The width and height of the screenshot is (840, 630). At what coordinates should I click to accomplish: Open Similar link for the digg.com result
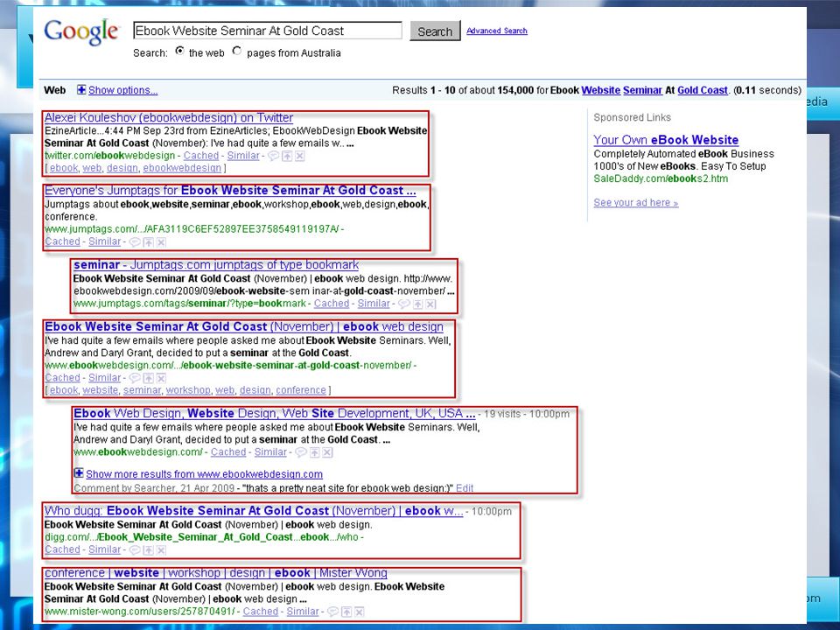tap(104, 549)
